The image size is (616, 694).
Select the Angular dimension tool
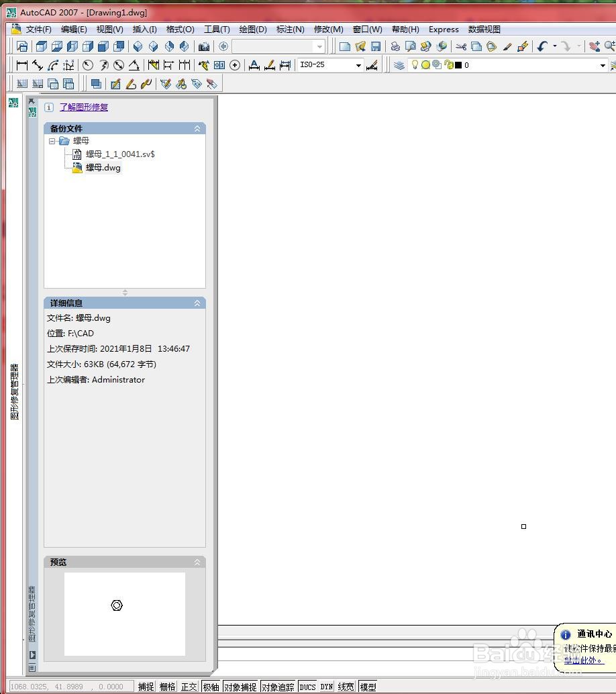click(134, 66)
